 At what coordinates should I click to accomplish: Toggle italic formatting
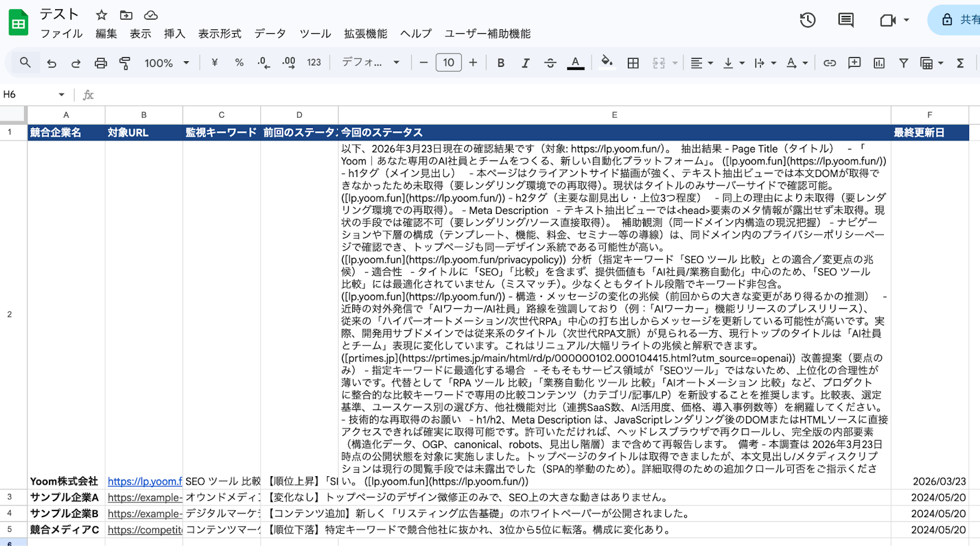pos(526,63)
